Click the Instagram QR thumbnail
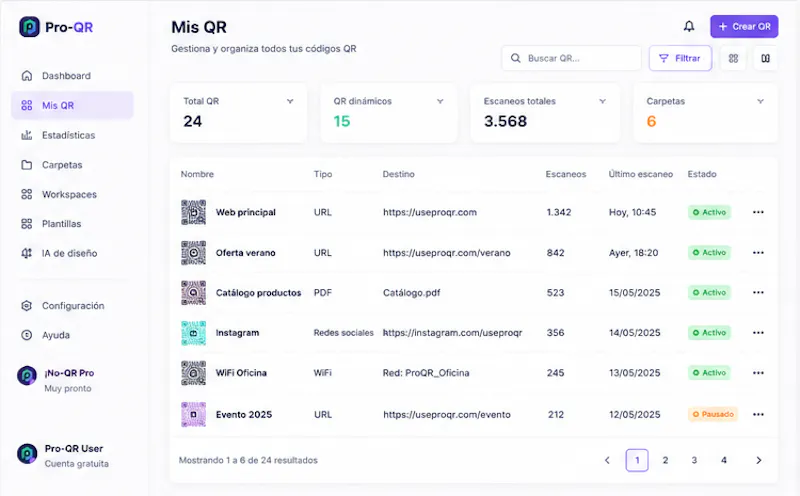The width and height of the screenshot is (800, 496). tap(193, 333)
